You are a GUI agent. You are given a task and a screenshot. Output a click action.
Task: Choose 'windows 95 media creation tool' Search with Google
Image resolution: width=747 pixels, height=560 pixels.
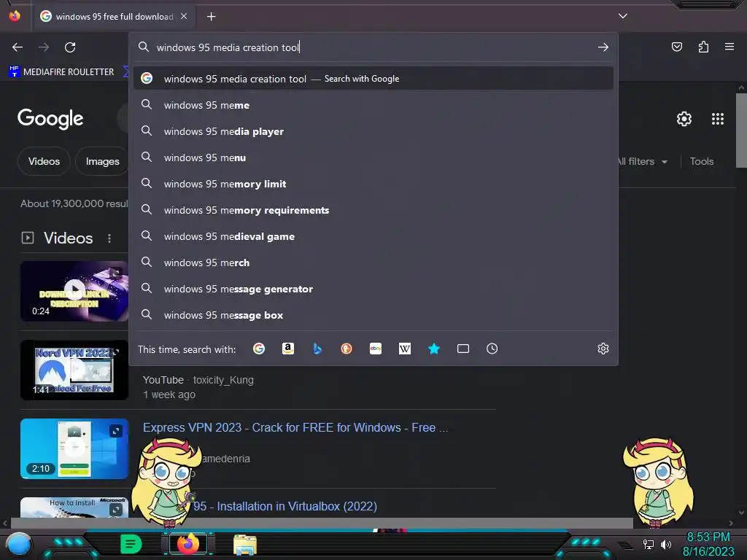[x=373, y=79]
